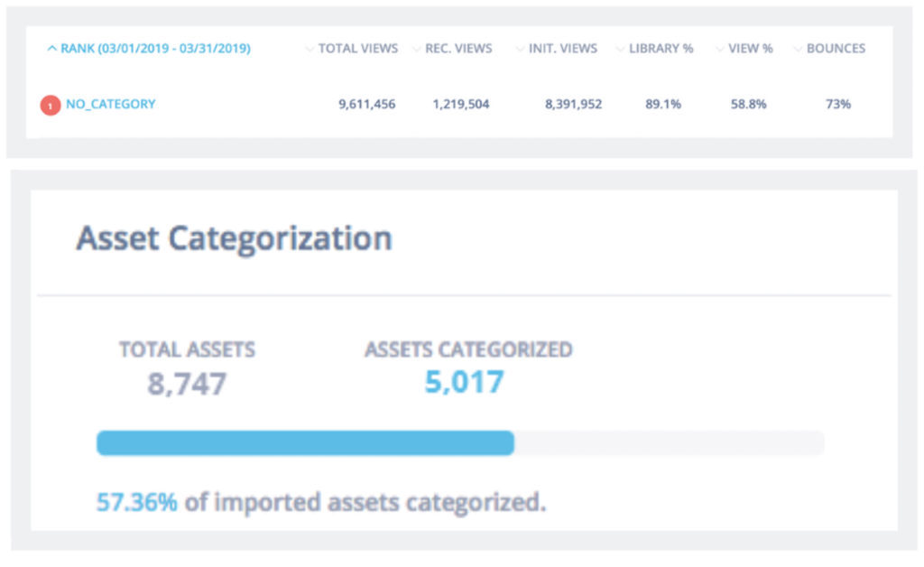Select the 1,219,504 rec. views value
Viewport: 924px width, 567px height.
point(461,105)
